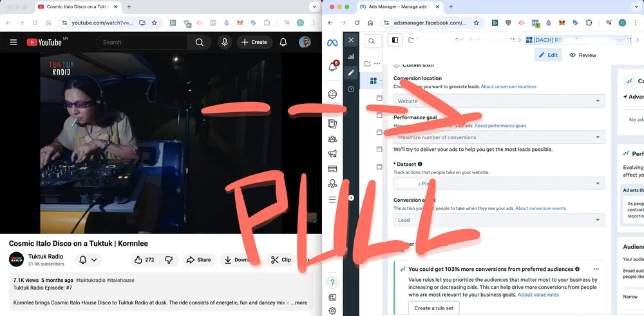Image resolution: width=644 pixels, height=316 pixels.
Task: Dislike the video with thumbs down
Action: [x=169, y=260]
